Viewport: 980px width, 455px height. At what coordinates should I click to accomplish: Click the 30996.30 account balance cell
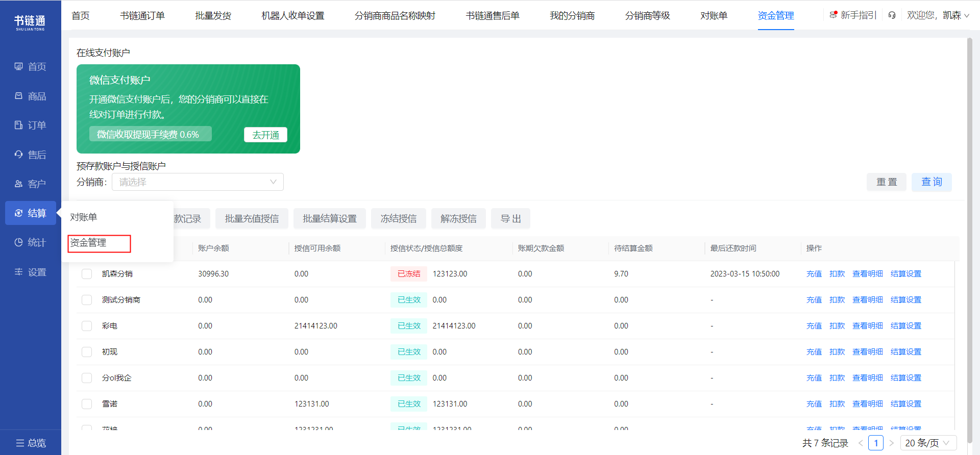pyautogui.click(x=213, y=274)
